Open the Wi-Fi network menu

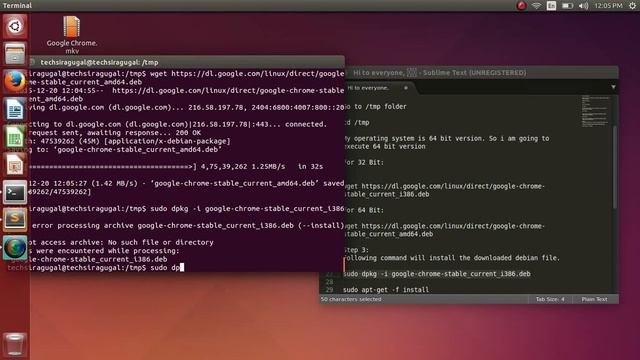coord(536,6)
